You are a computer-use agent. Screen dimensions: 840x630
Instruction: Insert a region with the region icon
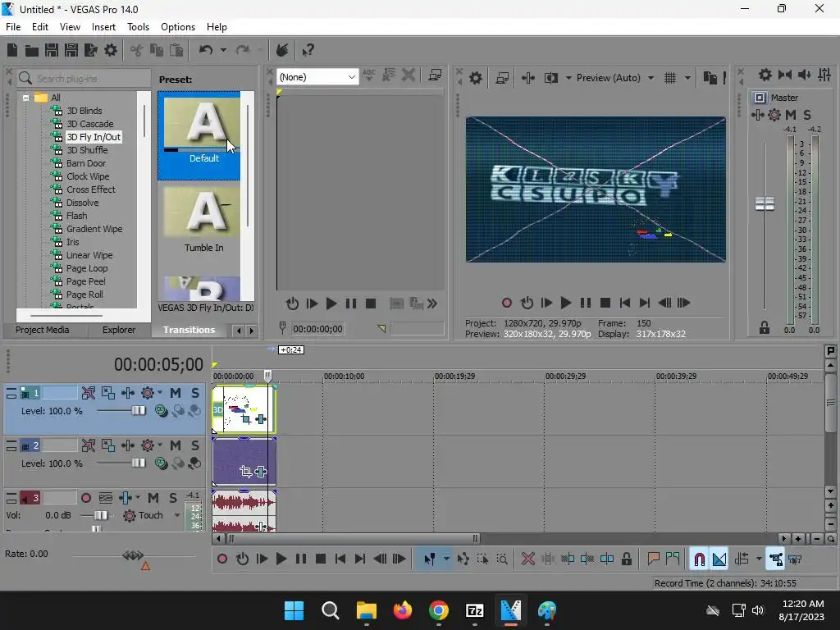(673, 559)
